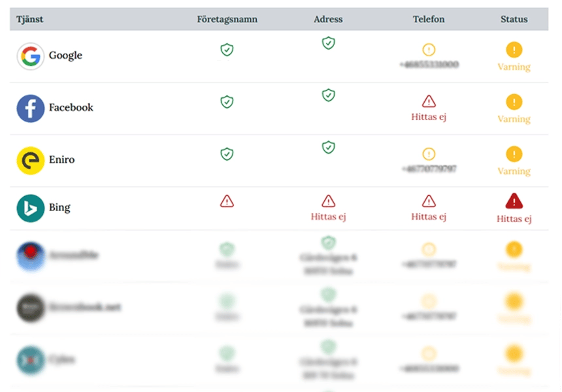
Task: Click the Tjänst column header
Action: click(x=30, y=20)
